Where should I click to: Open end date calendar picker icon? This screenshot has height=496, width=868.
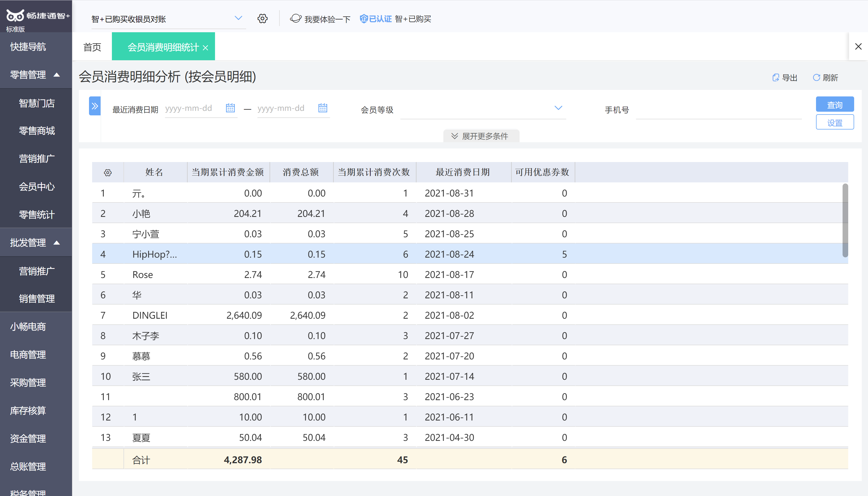click(322, 108)
